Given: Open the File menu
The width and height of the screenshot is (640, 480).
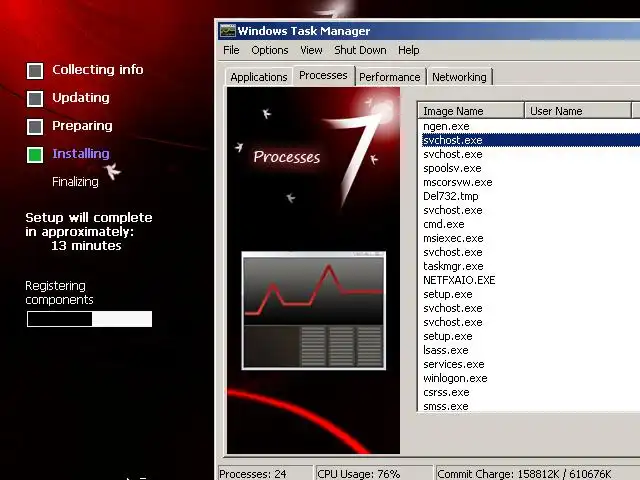Looking at the screenshot, I should (x=231, y=50).
